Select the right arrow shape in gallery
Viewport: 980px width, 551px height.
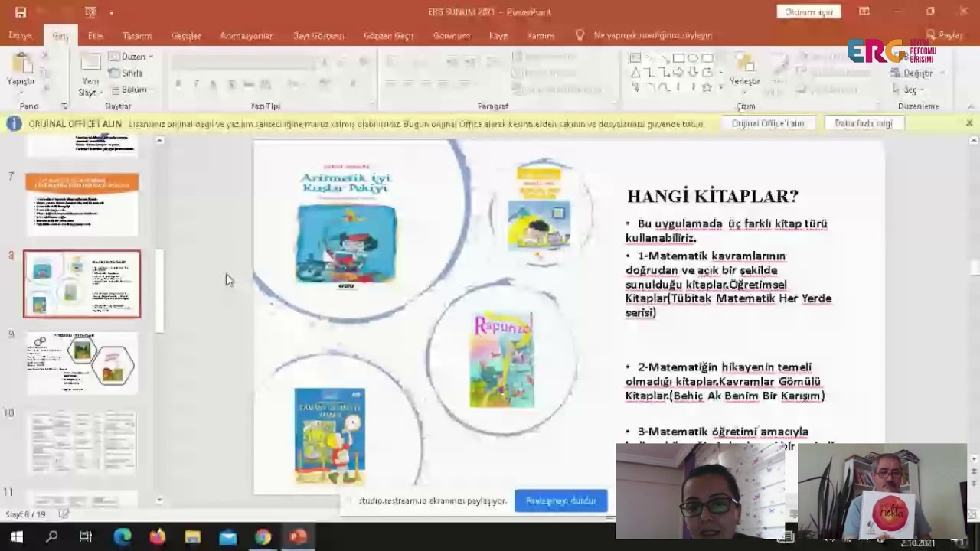tap(678, 73)
